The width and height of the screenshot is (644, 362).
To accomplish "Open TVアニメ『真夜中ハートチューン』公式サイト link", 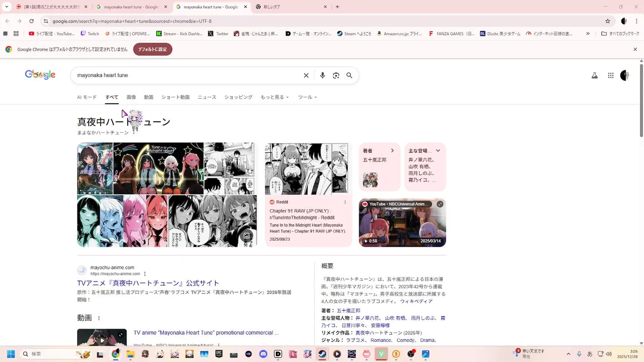I will tap(148, 283).
